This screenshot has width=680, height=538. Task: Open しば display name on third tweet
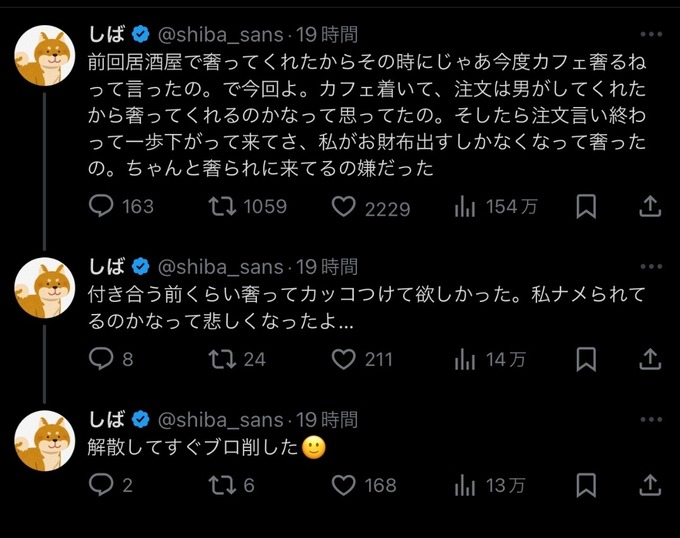point(107,419)
